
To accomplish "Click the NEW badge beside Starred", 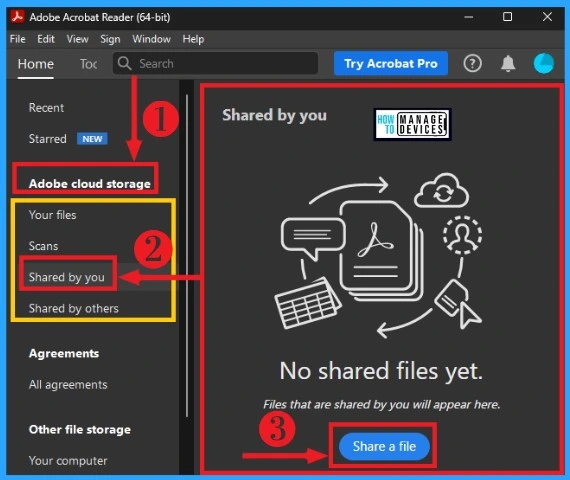I will click(92, 139).
